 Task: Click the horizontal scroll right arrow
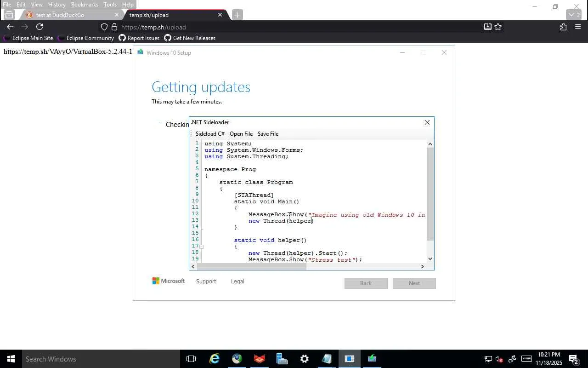(423, 266)
